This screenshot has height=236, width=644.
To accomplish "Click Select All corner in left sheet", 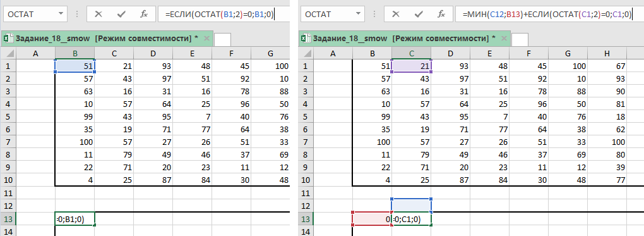I will pos(8,53).
